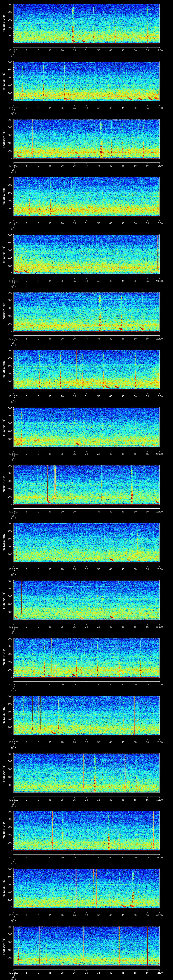Image resolution: width=173 pixels, height=980 pixels.
Task: Click the 13:17:00 start time label
Action: click(x=13, y=108)
